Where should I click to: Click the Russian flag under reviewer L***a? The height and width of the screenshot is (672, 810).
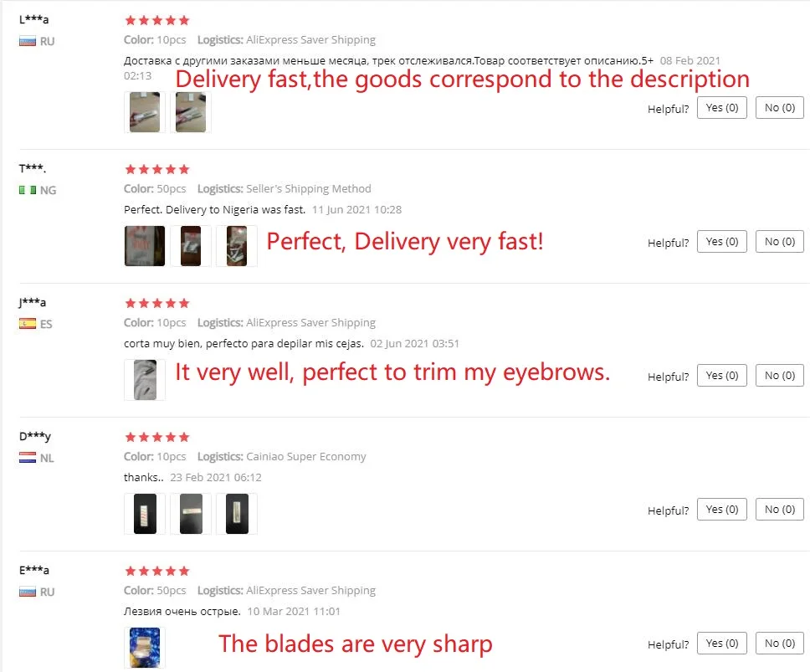(x=27, y=41)
